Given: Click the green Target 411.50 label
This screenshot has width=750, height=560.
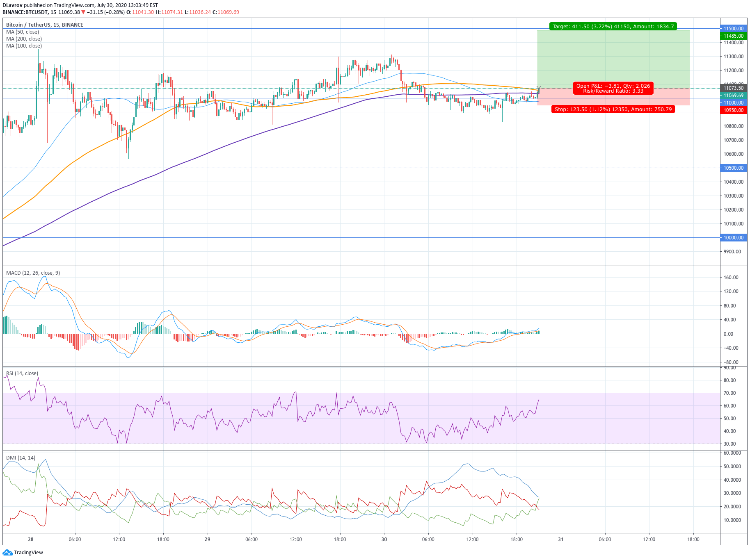Looking at the screenshot, I should (613, 27).
